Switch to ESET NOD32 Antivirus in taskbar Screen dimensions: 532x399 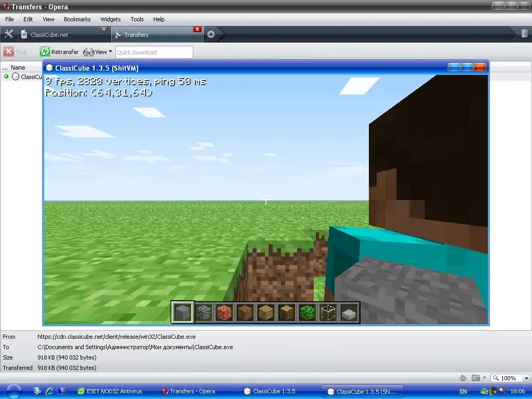tap(110, 391)
